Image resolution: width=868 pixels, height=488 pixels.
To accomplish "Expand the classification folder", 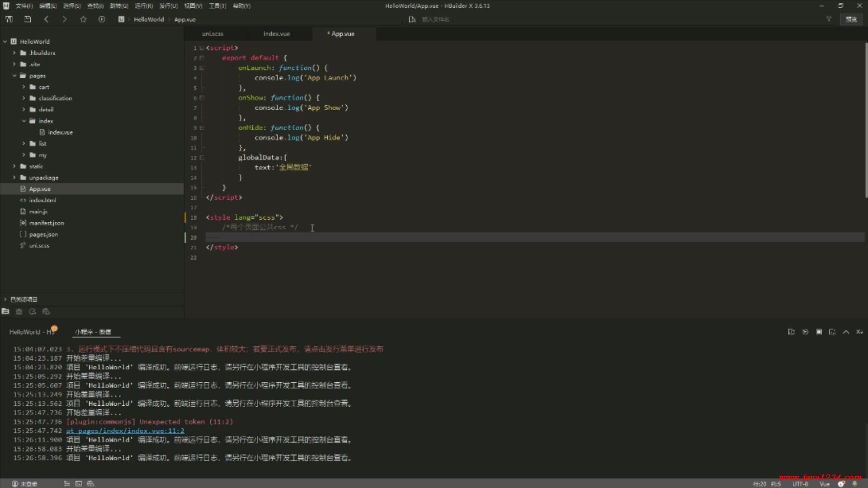I will click(x=24, y=98).
